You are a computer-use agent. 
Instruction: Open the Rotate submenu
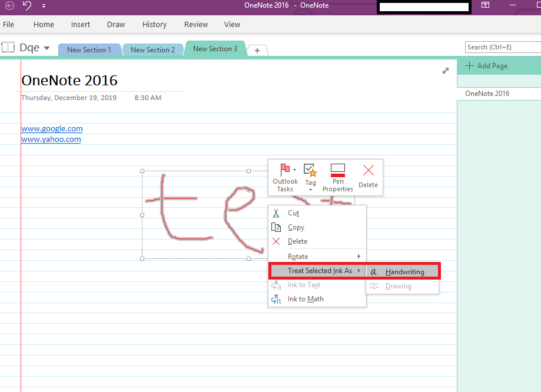(317, 257)
